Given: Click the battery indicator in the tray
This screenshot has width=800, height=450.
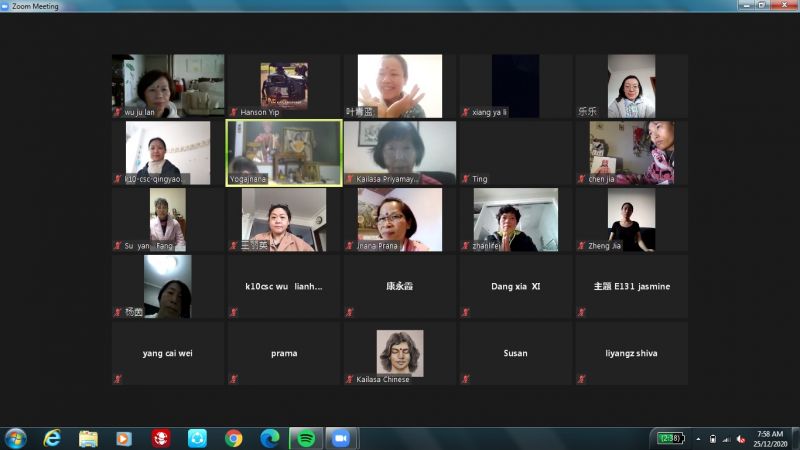Looking at the screenshot, I should [x=669, y=438].
